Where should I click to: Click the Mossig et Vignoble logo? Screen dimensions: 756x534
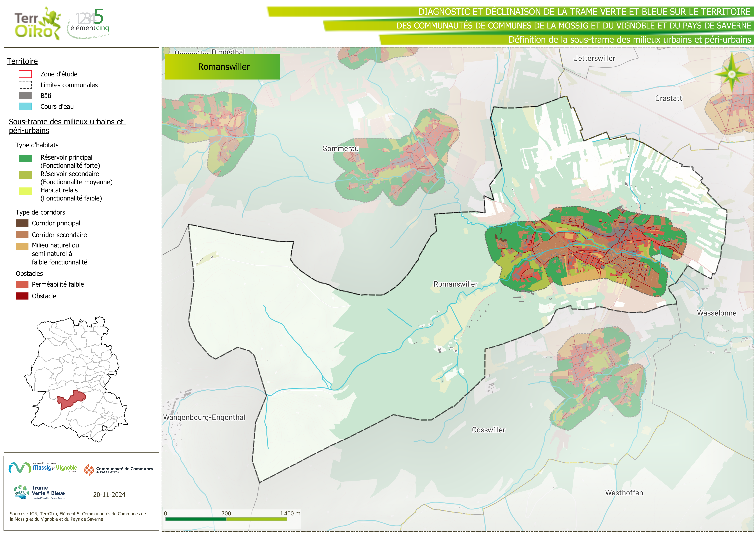(x=43, y=468)
